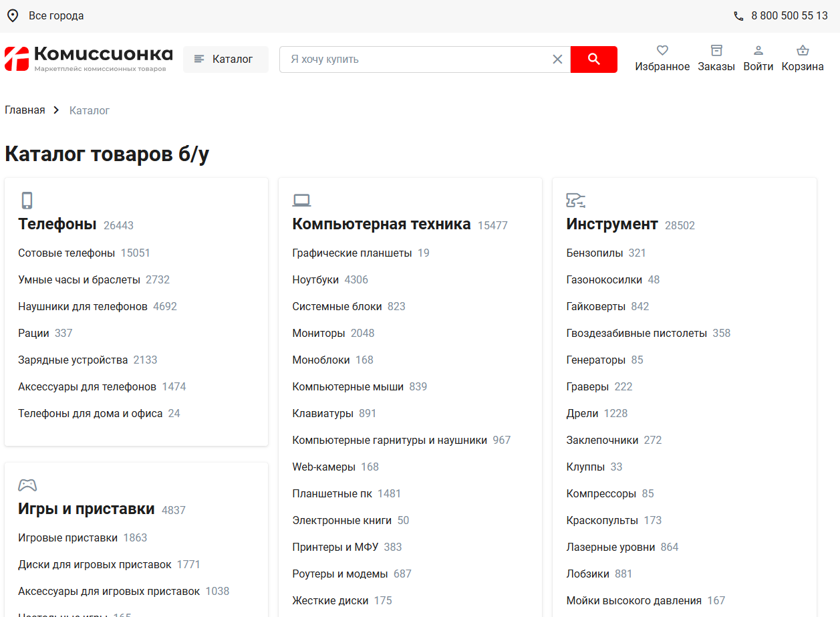Screen dimensions: 840x617
Task: Click the red search magnifier button
Action: (594, 59)
